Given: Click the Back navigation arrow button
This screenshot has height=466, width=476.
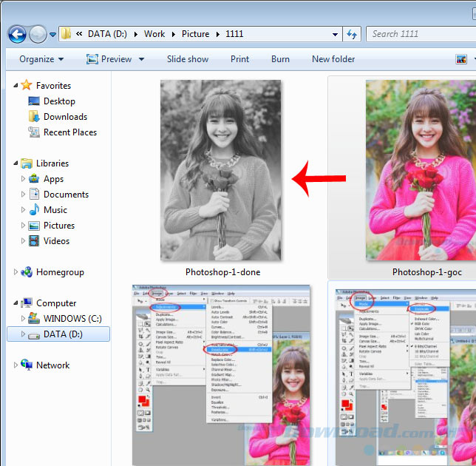Looking at the screenshot, I should pyautogui.click(x=18, y=34).
